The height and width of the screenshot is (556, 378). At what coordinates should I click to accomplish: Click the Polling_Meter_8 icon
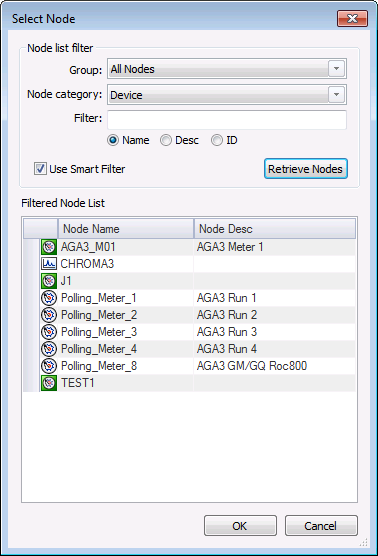pyautogui.click(x=49, y=366)
